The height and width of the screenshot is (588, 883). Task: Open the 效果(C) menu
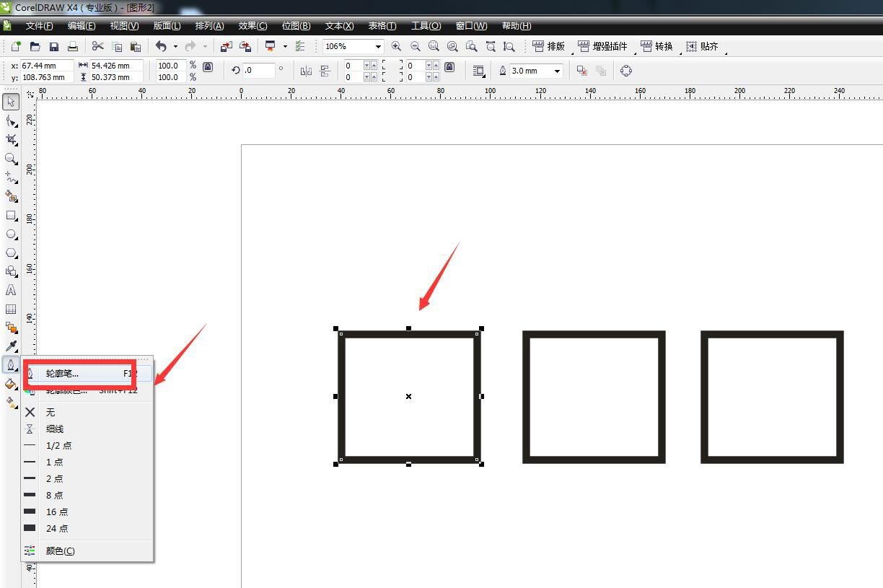pyautogui.click(x=252, y=26)
